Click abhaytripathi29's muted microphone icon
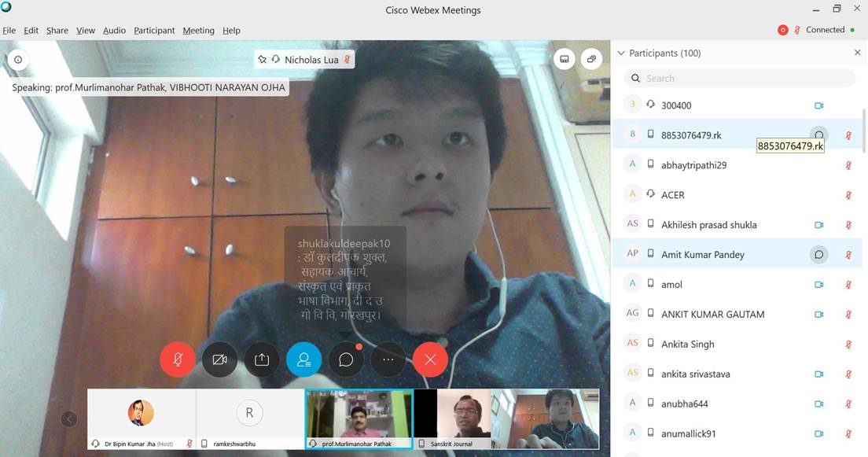This screenshot has height=457, width=868. click(x=848, y=165)
